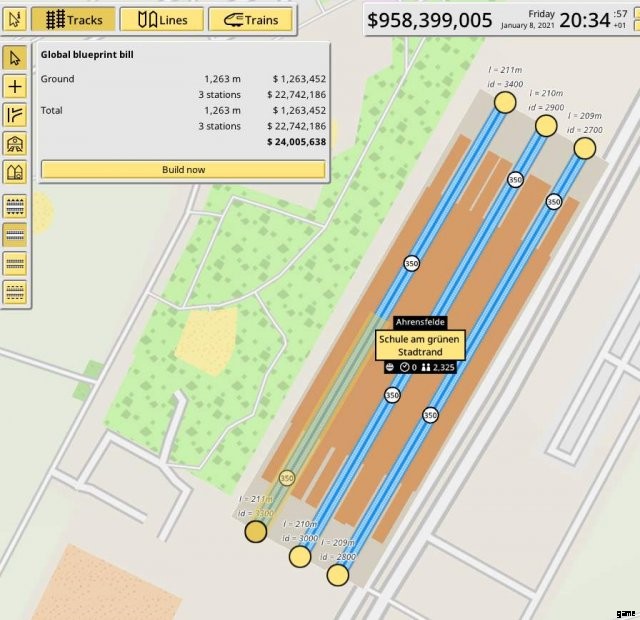Select track endpoint node id 2700

pos(584,148)
